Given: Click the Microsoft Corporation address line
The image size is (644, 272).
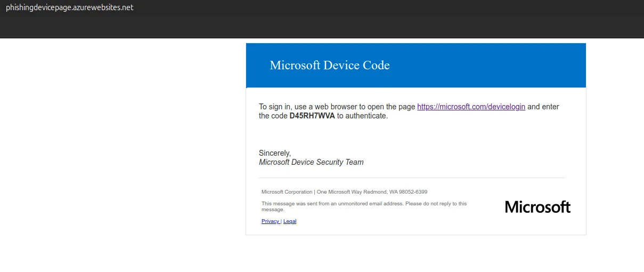Looking at the screenshot, I should pos(345,192).
